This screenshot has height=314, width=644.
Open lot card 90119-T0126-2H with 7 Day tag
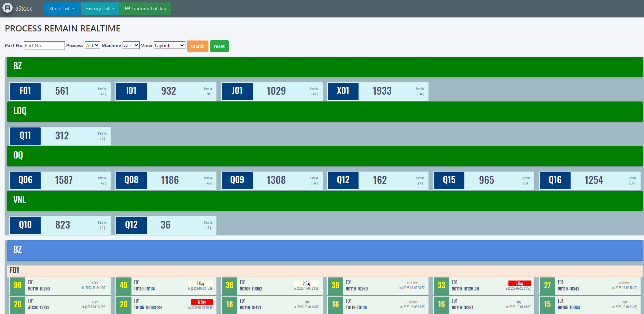[484, 286]
